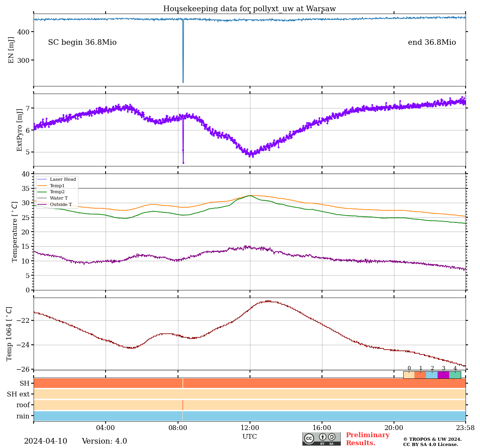Click the 'roof' status row label
Image resolution: width=480 pixels, height=448 pixels.
(x=23, y=405)
